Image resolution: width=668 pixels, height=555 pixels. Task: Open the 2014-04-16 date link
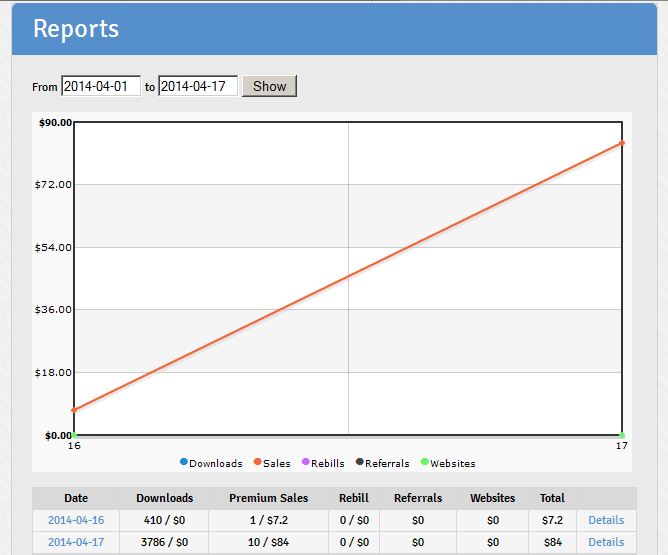click(x=76, y=520)
